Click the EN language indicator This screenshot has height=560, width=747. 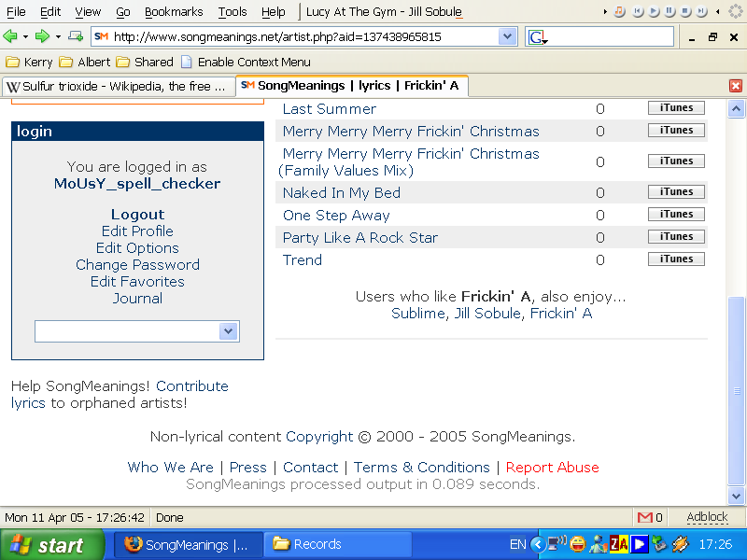point(517,544)
